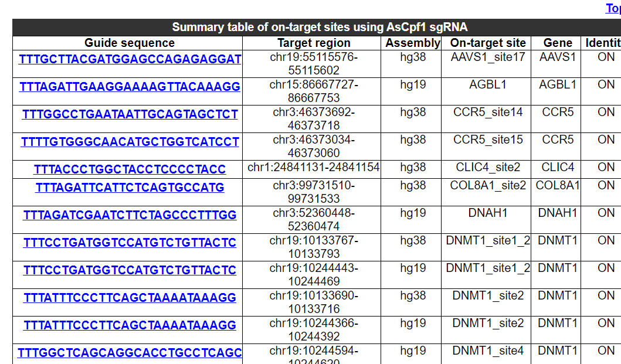Click the CLIC4 gene cell
Screen dimensions: 621x364
tap(558, 167)
